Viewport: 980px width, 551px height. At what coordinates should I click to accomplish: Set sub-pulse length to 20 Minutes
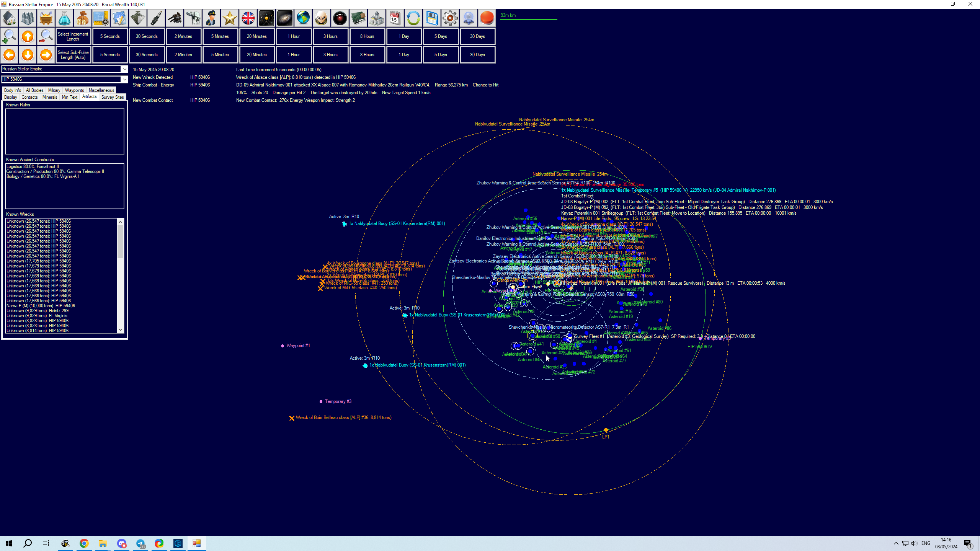(257, 55)
